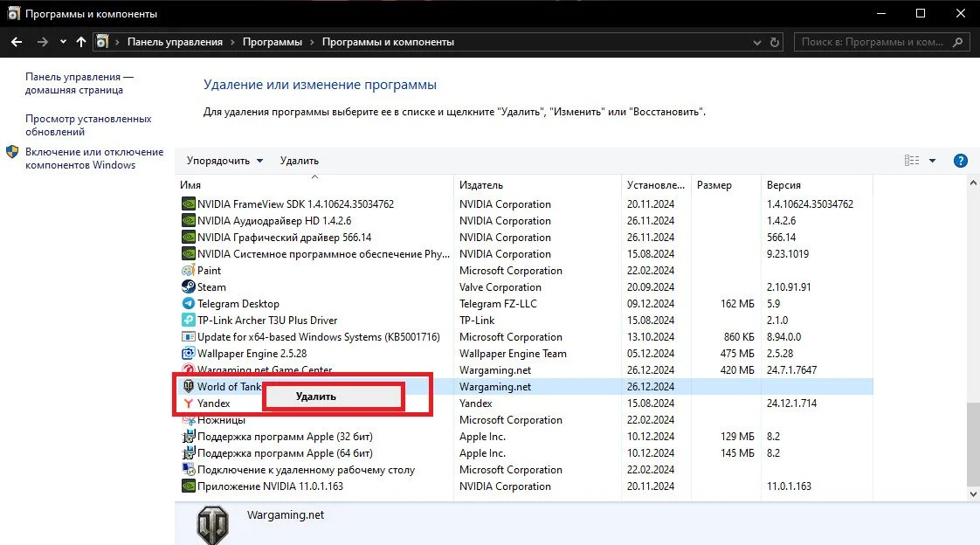
Task: Go up one level with up arrow
Action: tap(81, 42)
